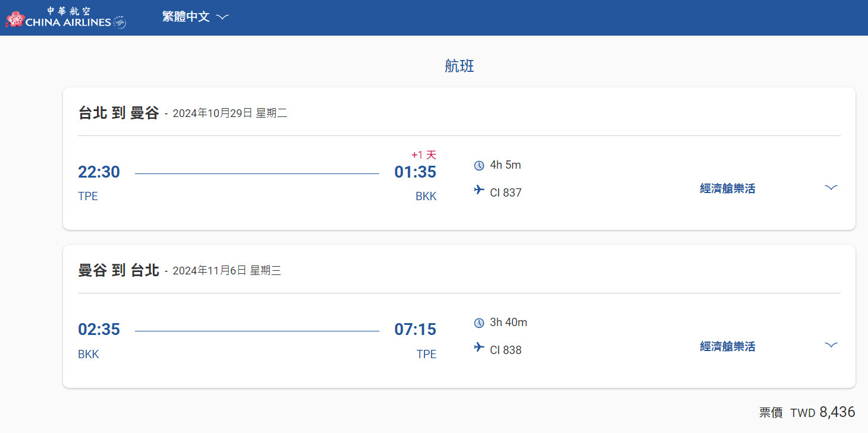Click the 票價 TWD 8,436 total price

(807, 412)
